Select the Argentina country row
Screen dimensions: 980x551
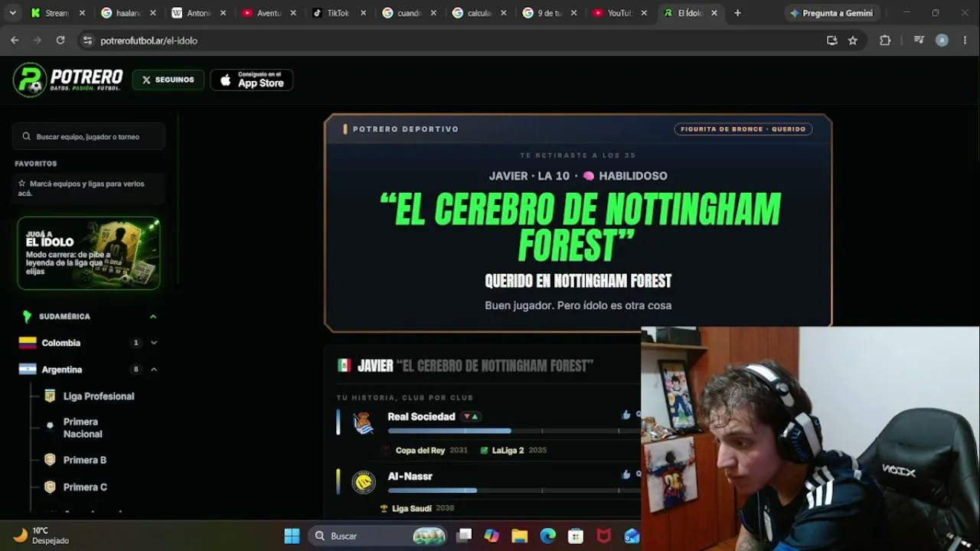pyautogui.click(x=89, y=370)
